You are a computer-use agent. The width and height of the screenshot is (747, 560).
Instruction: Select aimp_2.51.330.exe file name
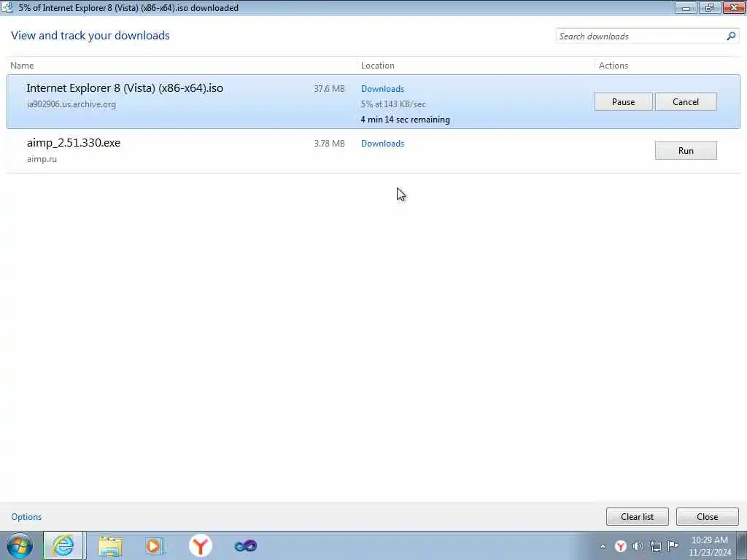(x=74, y=143)
